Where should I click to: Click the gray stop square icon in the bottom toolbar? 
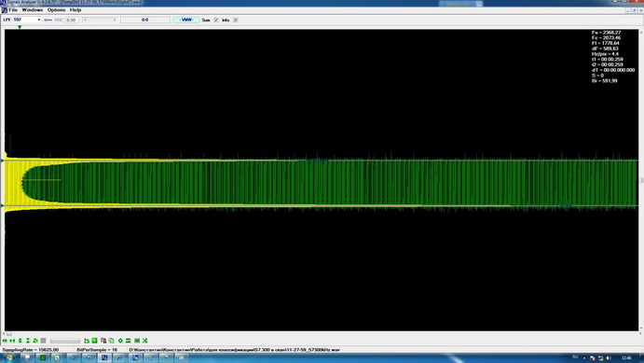tap(43, 341)
